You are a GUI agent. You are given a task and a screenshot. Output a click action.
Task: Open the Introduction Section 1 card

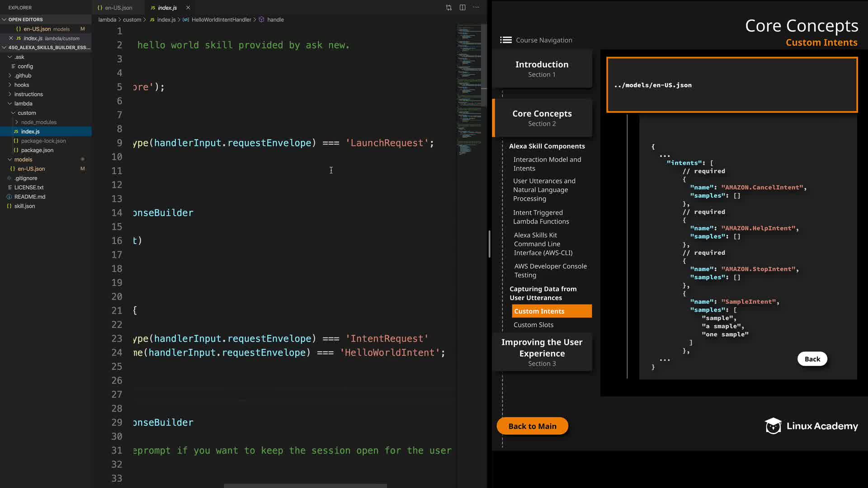tap(542, 69)
